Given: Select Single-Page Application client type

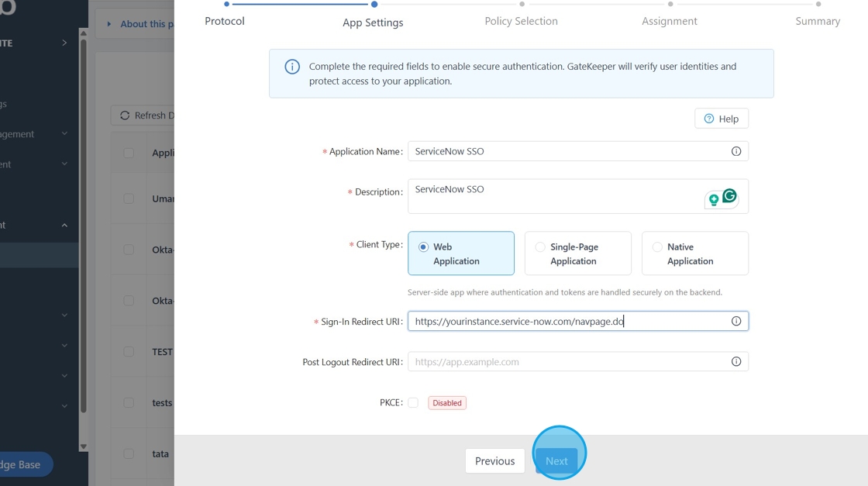Looking at the screenshot, I should (578, 253).
